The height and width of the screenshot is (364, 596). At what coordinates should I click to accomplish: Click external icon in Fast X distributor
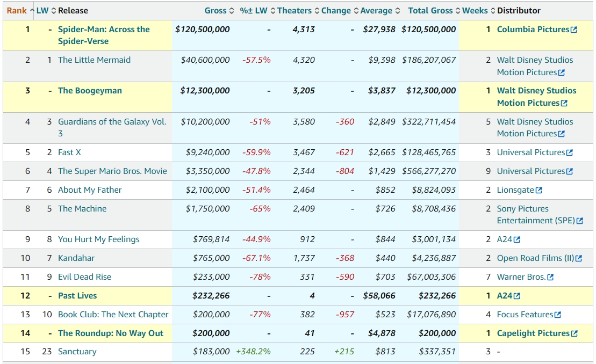click(x=569, y=152)
